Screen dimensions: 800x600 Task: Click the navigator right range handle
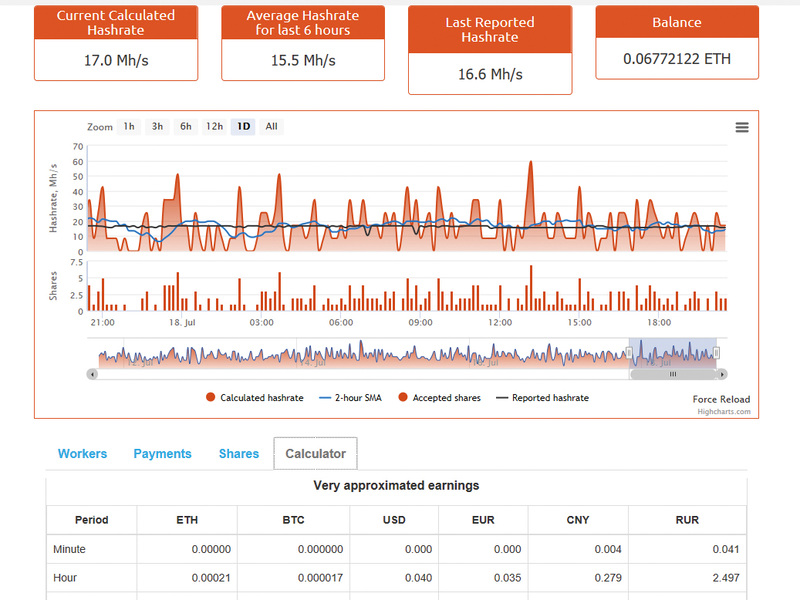[716, 353]
